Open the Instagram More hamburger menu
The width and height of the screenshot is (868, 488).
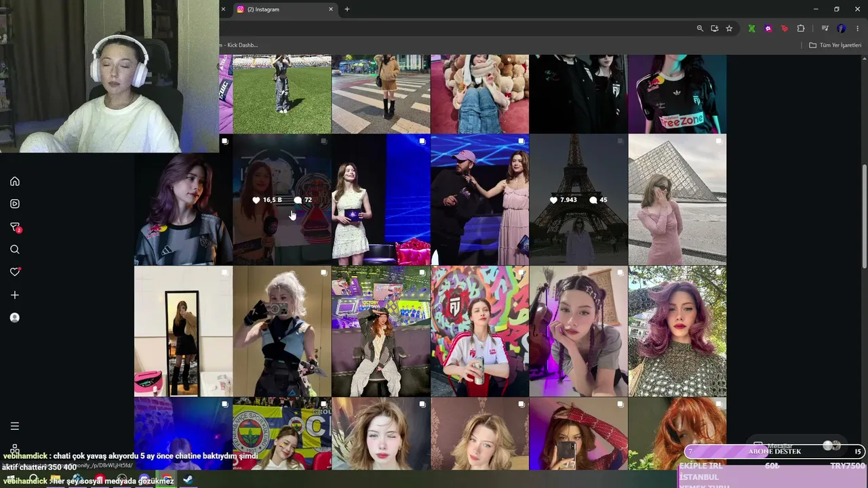coord(14,426)
